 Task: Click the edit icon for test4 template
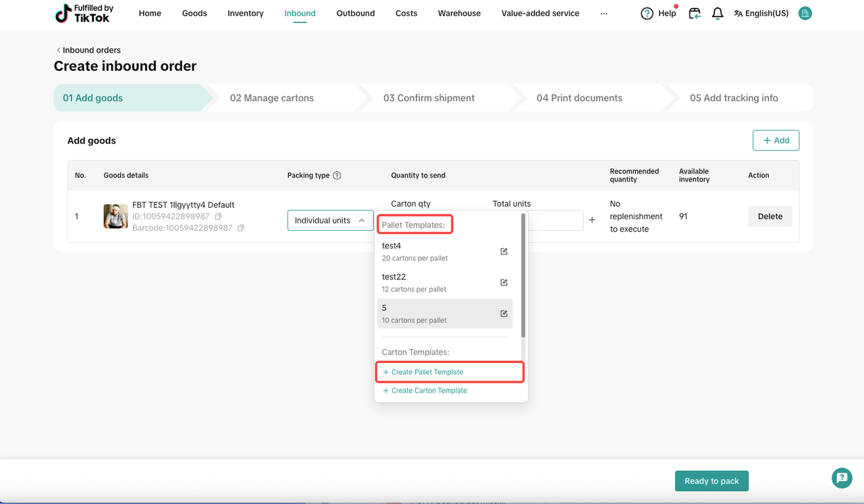pyautogui.click(x=504, y=252)
